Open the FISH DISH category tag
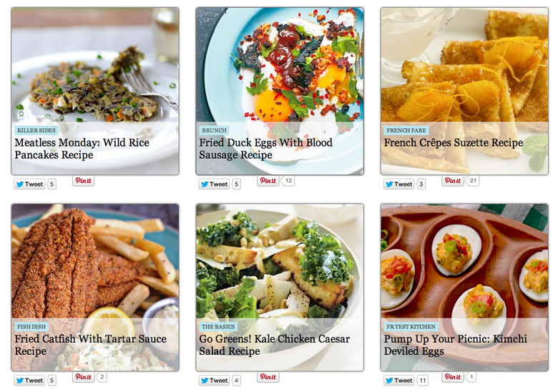Image resolution: width=558 pixels, height=392 pixels. (31, 327)
